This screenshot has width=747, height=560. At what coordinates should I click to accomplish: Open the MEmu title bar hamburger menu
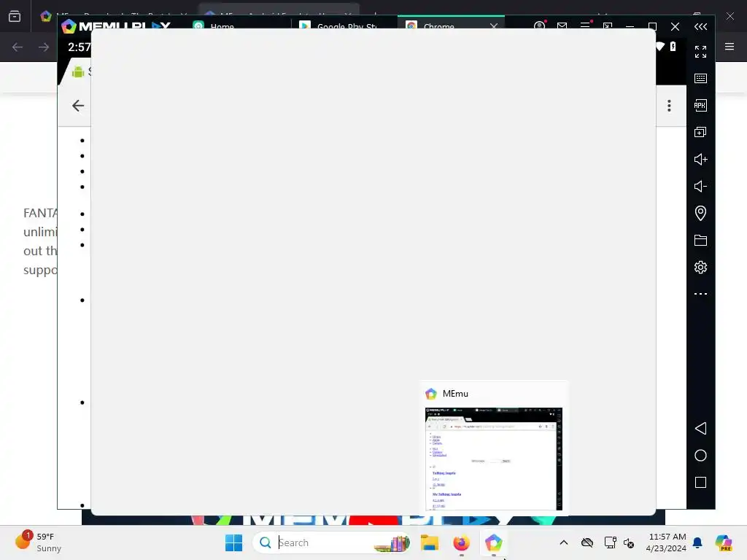click(585, 26)
